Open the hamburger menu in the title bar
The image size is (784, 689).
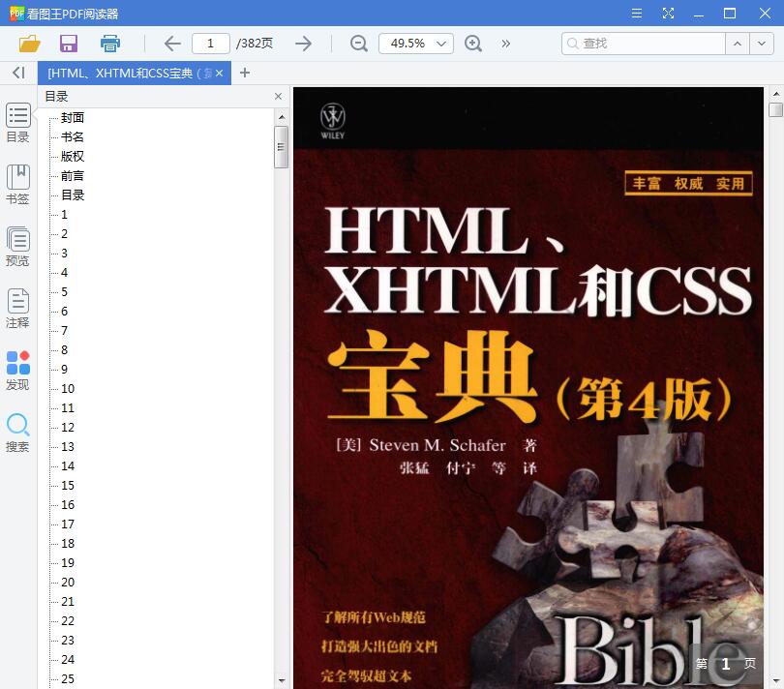[636, 14]
